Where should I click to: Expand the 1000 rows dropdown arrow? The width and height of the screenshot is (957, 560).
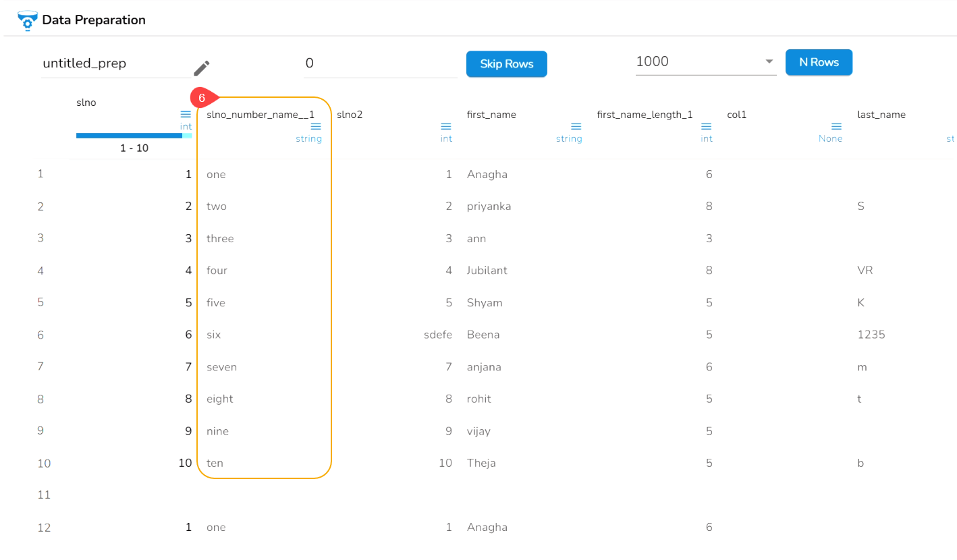769,62
